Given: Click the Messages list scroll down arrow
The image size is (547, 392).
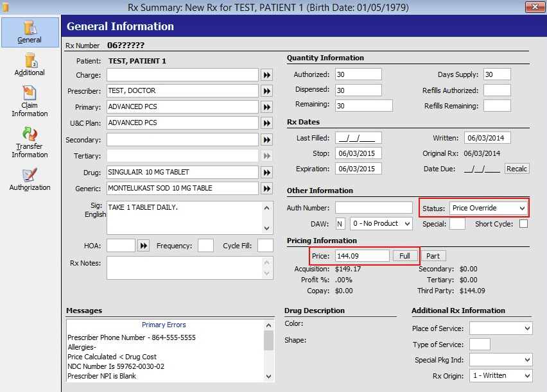Looking at the screenshot, I should [x=268, y=377].
